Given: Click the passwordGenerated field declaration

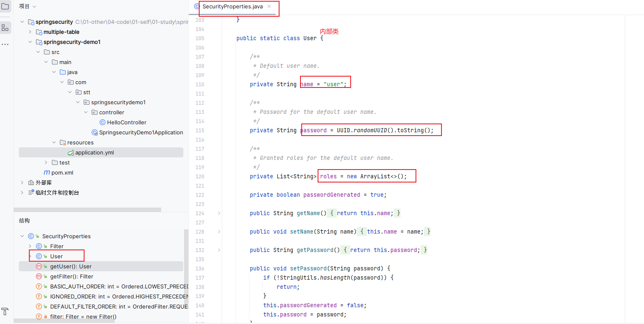Looking at the screenshot, I should coord(318,195).
